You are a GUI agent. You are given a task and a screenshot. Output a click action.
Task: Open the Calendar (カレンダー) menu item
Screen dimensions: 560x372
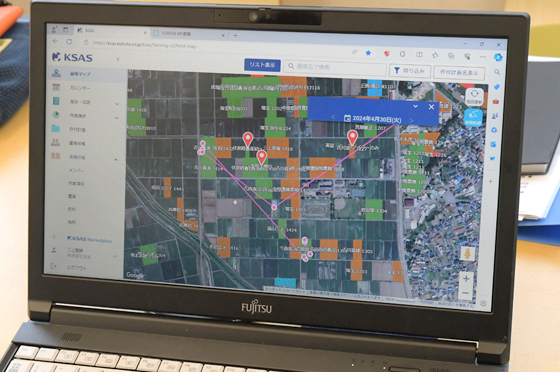[x=80, y=88]
